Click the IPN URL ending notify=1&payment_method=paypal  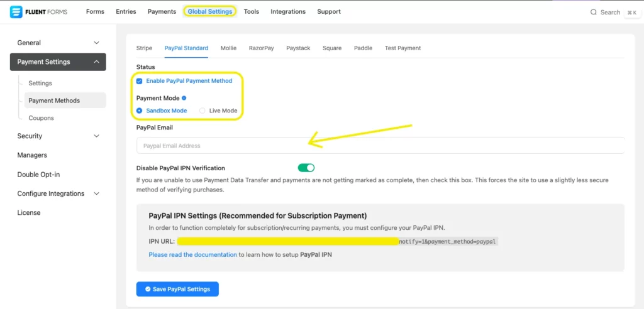click(x=338, y=241)
